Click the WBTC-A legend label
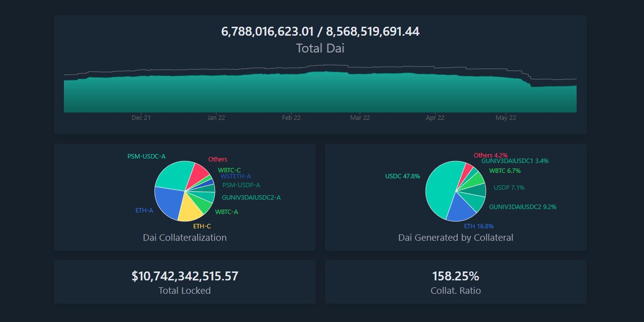 (x=228, y=212)
